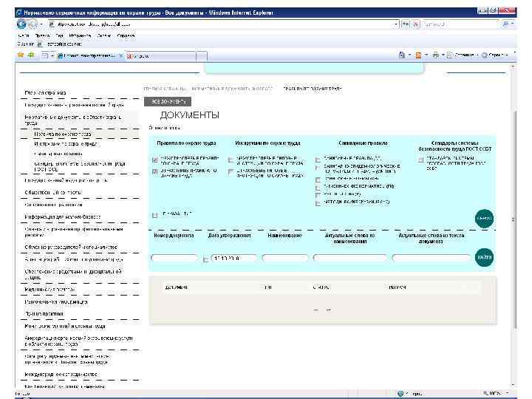Open Правила по охране труда sidebar subitem
532x399 pixels.
pyautogui.click(x=63, y=134)
